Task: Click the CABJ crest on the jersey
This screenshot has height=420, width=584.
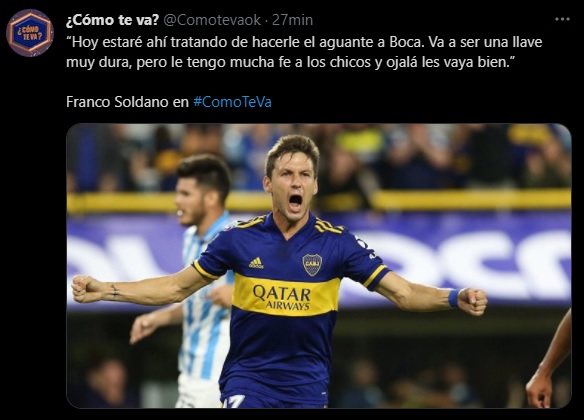Action: pos(312,264)
